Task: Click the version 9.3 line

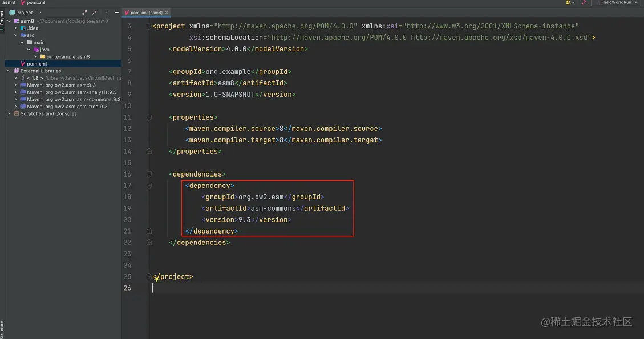Action: (x=246, y=220)
